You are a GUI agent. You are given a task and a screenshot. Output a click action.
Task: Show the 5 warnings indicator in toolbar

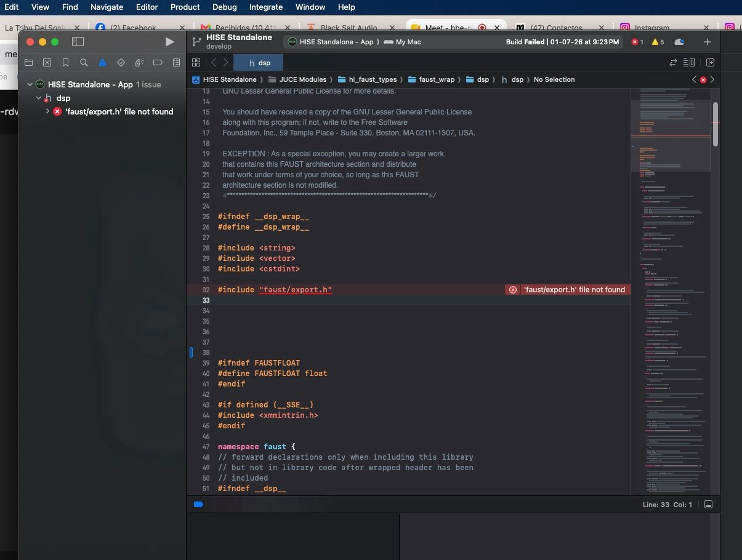point(658,42)
